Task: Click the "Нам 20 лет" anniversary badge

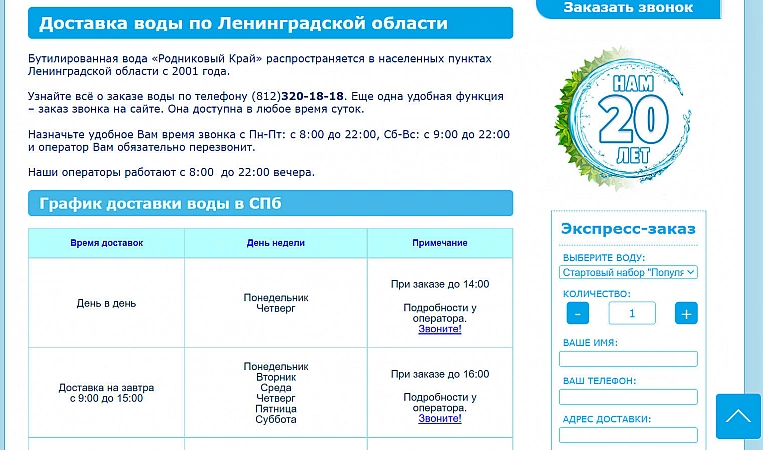Action: (627, 119)
